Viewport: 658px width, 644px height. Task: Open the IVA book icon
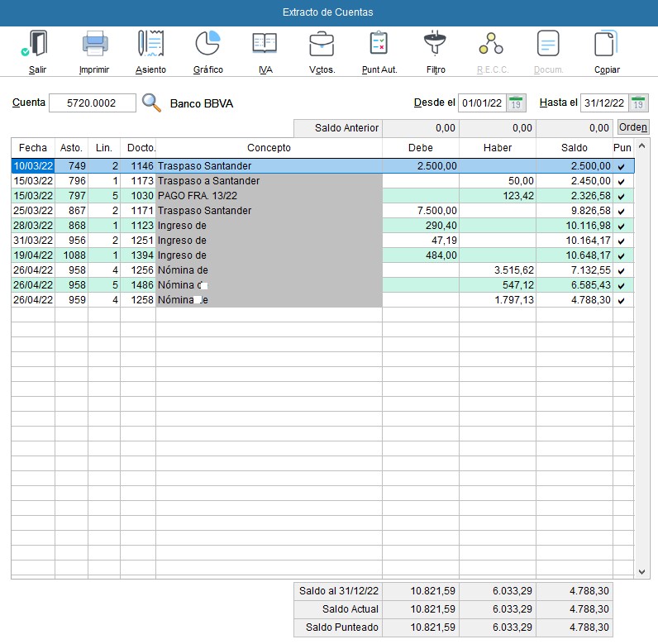[265, 44]
